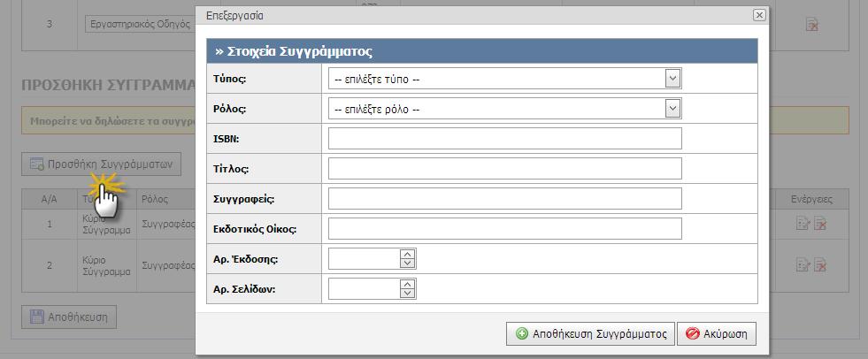This screenshot has height=359, width=868.
Task: Click into the Συγγραφείς field
Action: tap(505, 199)
